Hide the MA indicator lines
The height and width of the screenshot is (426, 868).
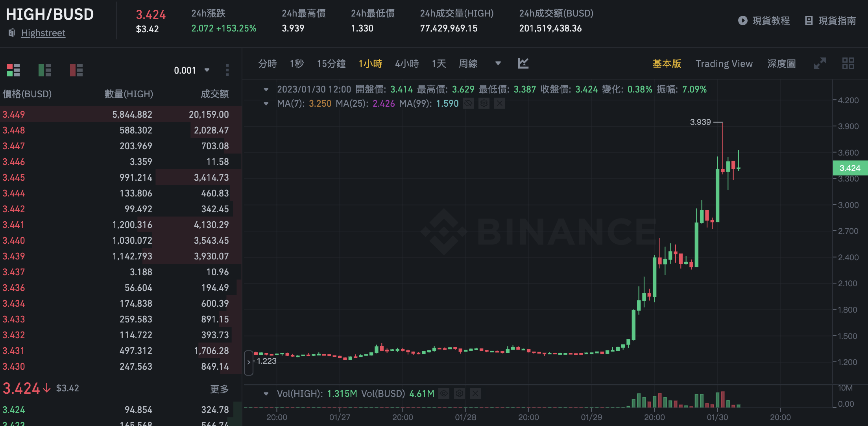(x=468, y=104)
